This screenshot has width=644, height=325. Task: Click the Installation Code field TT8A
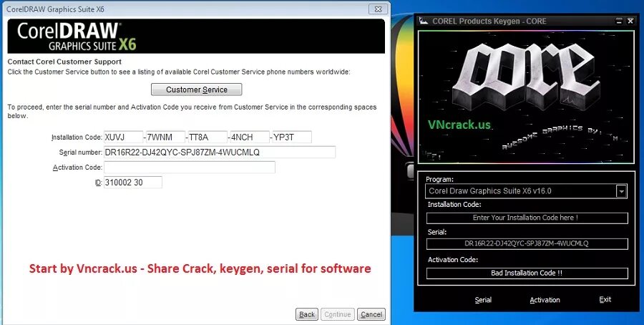click(x=208, y=137)
